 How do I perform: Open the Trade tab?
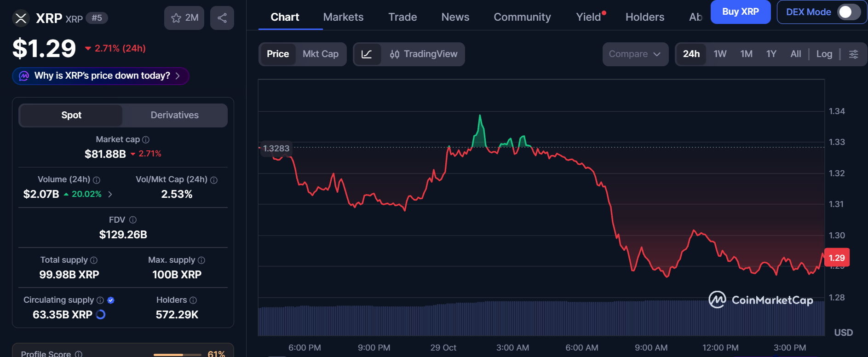tap(402, 17)
